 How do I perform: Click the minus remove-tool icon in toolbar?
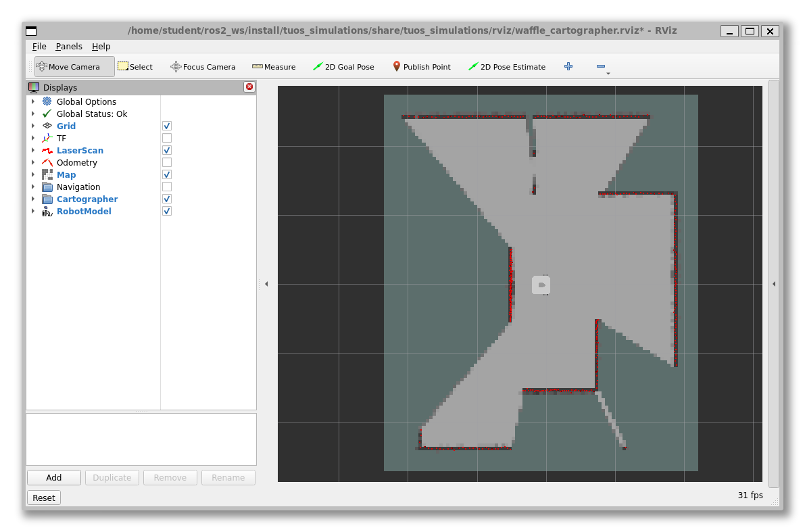pos(601,66)
